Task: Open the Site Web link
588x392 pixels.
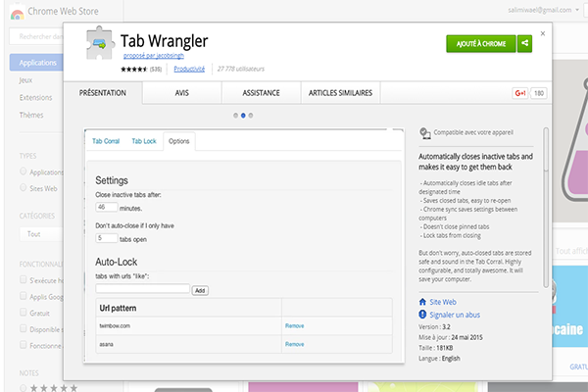Action: [443, 302]
